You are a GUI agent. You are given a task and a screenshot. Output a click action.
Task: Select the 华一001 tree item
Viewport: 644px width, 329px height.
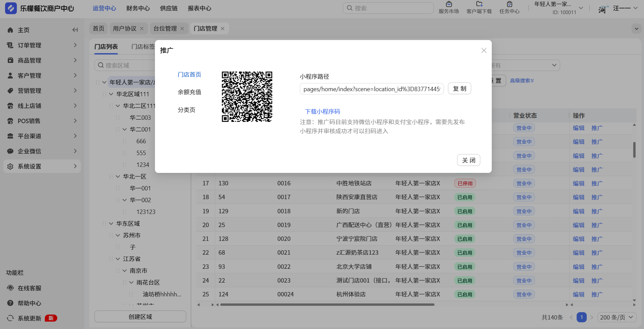pos(140,188)
